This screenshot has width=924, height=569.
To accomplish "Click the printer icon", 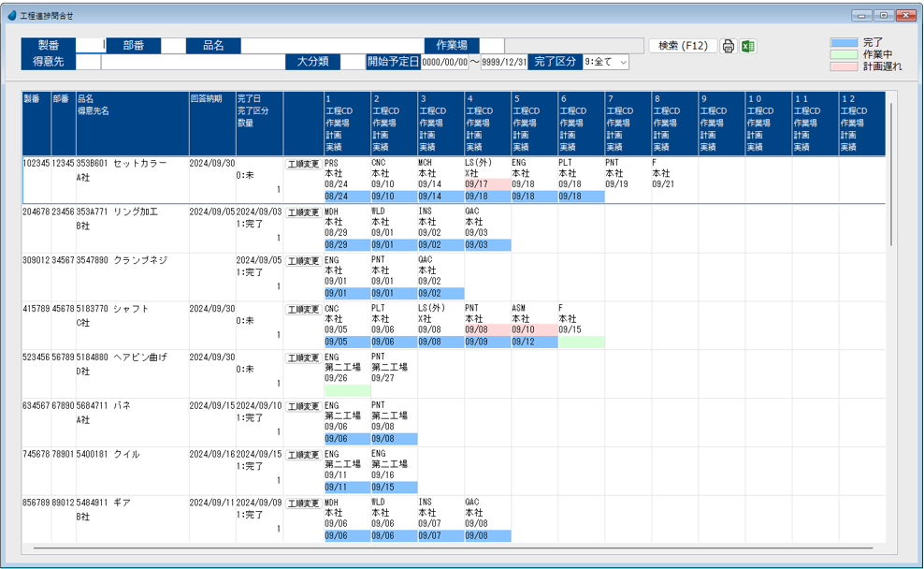I will 729,46.
